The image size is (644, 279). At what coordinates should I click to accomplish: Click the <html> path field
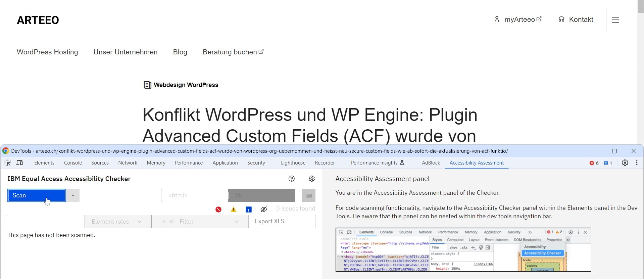195,195
